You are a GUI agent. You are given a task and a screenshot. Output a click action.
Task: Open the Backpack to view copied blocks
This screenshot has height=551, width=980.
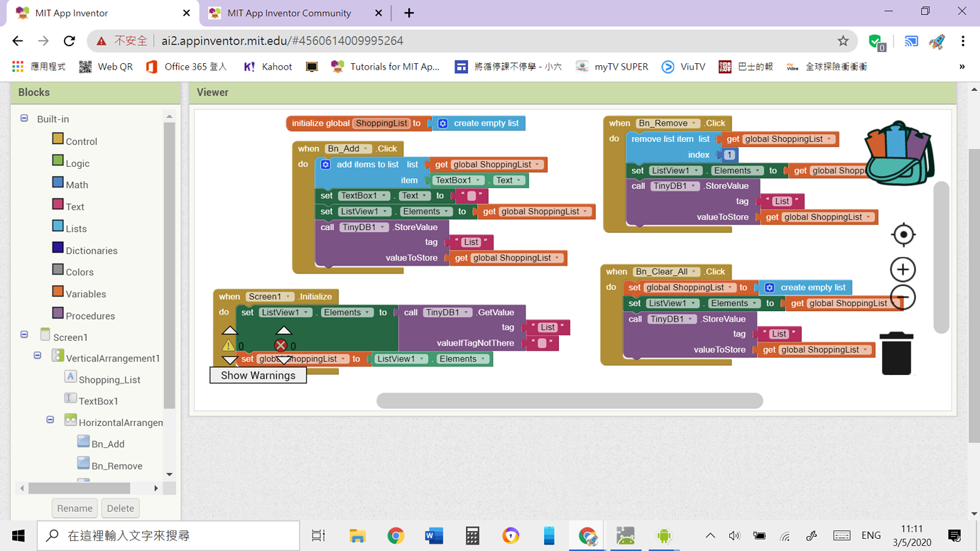pos(897,153)
